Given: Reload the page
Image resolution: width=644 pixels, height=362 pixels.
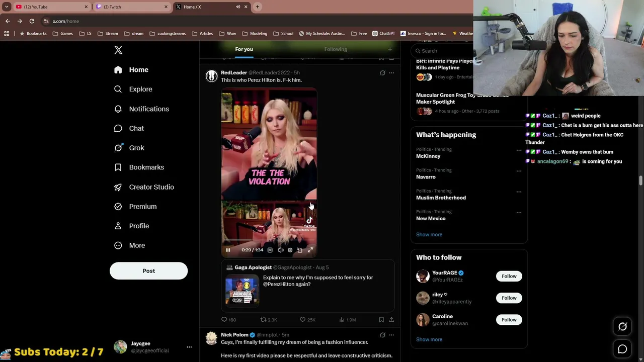Looking at the screenshot, I should (32, 21).
